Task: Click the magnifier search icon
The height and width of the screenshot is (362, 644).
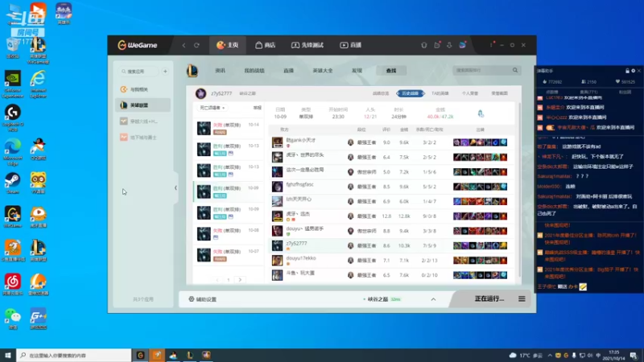Action: tap(515, 71)
